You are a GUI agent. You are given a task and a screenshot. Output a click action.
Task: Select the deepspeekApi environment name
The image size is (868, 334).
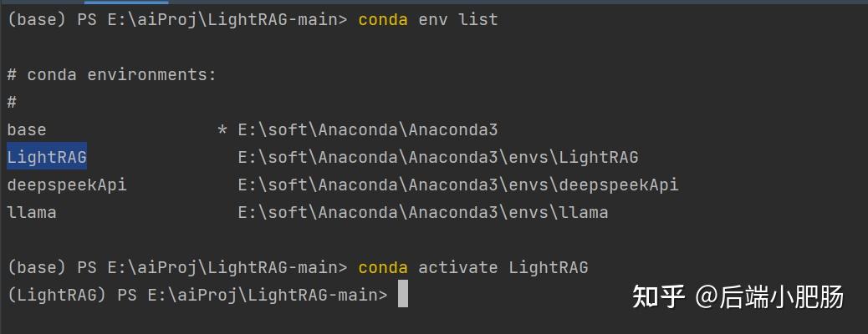pyautogui.click(x=67, y=185)
